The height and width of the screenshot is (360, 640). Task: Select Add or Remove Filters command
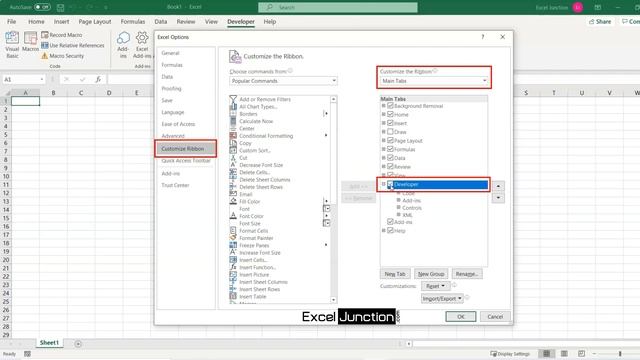pyautogui.click(x=265, y=99)
